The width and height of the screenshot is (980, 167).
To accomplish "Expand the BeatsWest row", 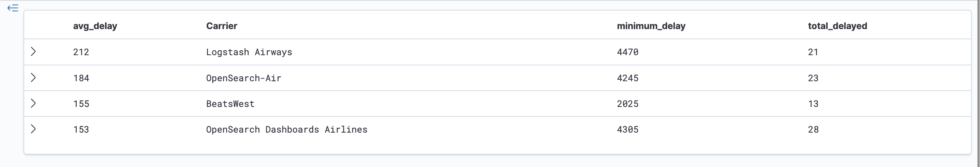I will (x=34, y=104).
